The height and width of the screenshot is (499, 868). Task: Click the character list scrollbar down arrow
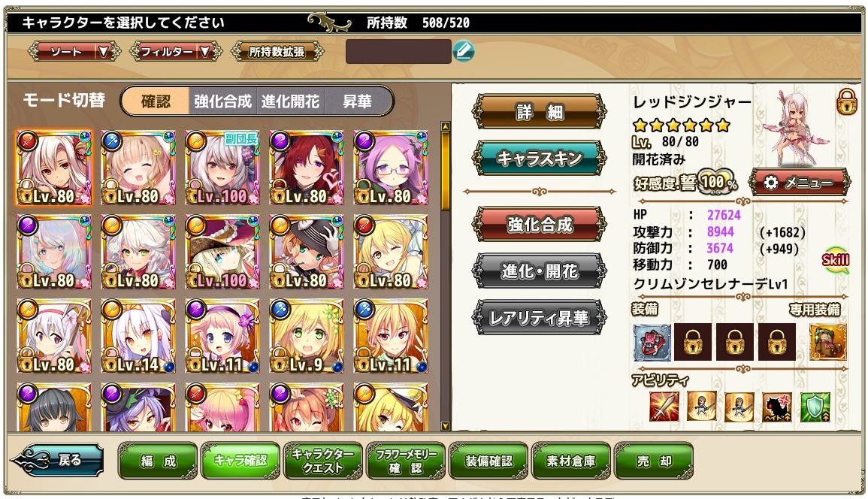tap(446, 426)
